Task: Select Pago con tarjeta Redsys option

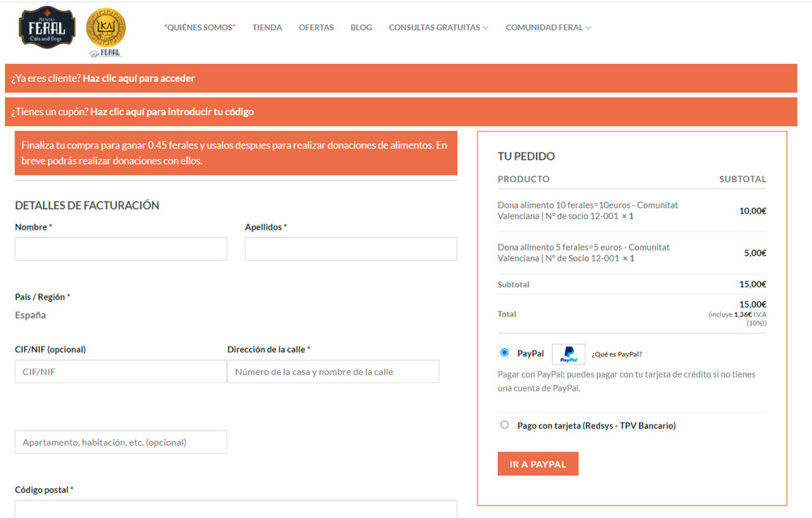Action: coord(505,425)
